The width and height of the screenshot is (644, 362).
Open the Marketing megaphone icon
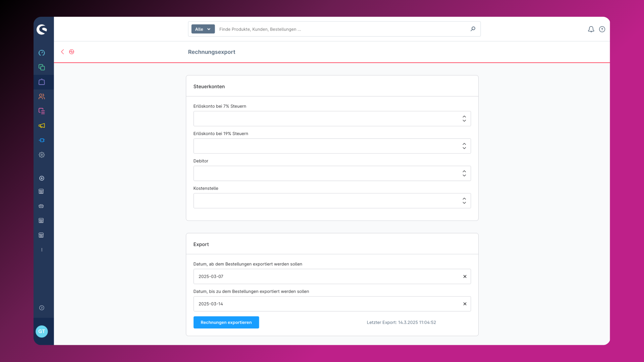click(42, 126)
